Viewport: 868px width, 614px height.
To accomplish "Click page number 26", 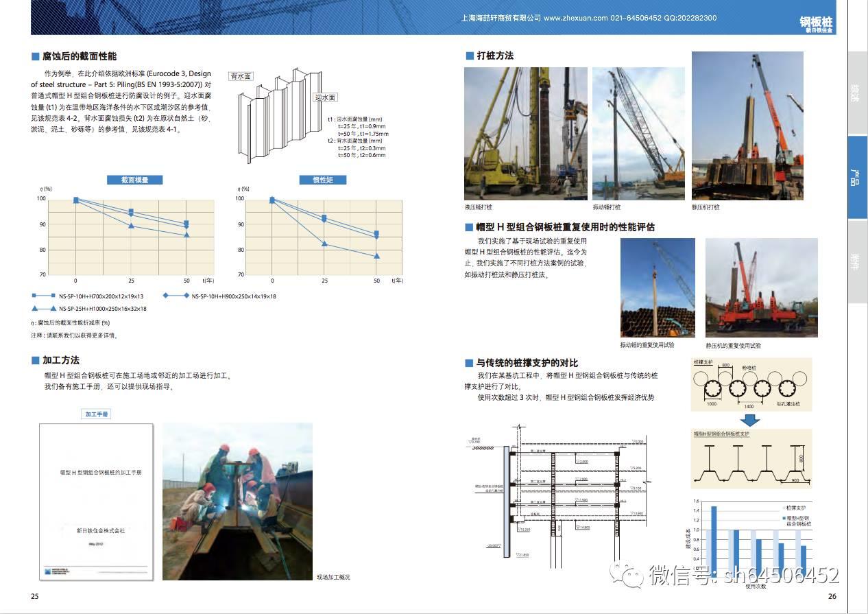I will 832,596.
